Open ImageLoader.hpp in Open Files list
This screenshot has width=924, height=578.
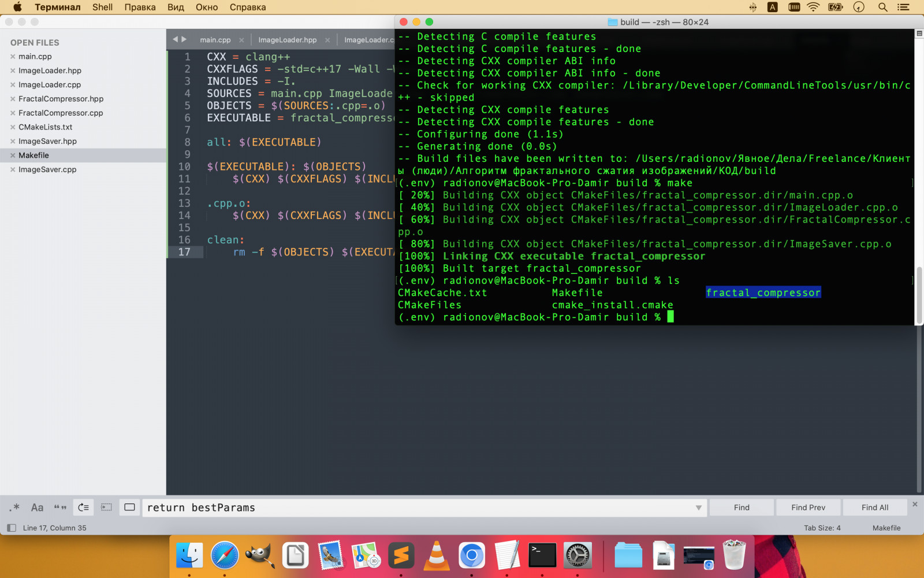coord(50,71)
